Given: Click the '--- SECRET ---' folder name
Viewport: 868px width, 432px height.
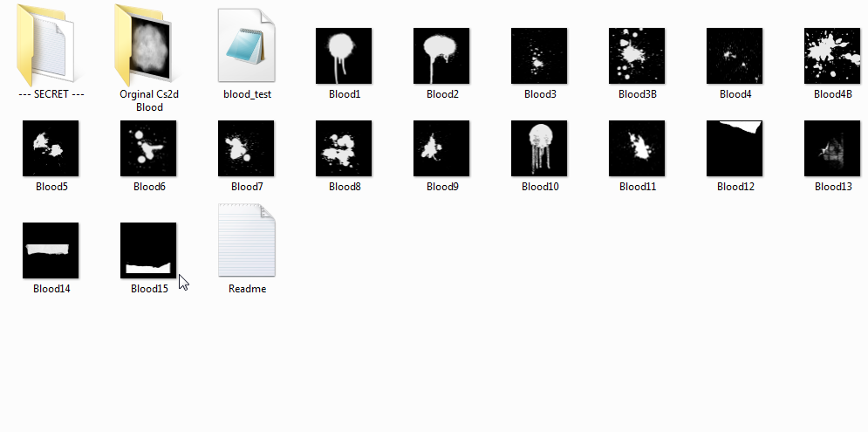Looking at the screenshot, I should [51, 94].
